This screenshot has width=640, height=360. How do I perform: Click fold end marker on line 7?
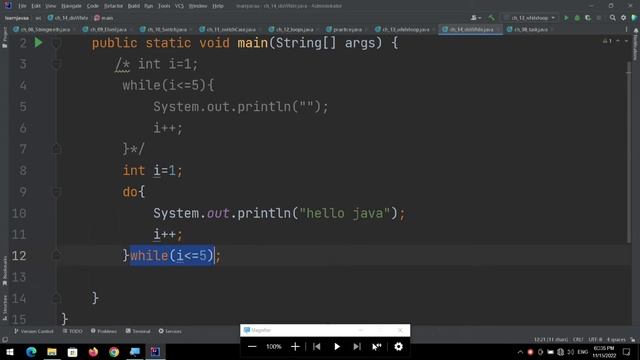(x=56, y=149)
